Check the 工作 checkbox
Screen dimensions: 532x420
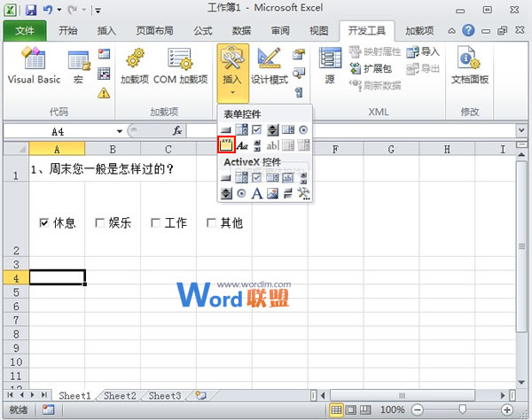coord(155,223)
